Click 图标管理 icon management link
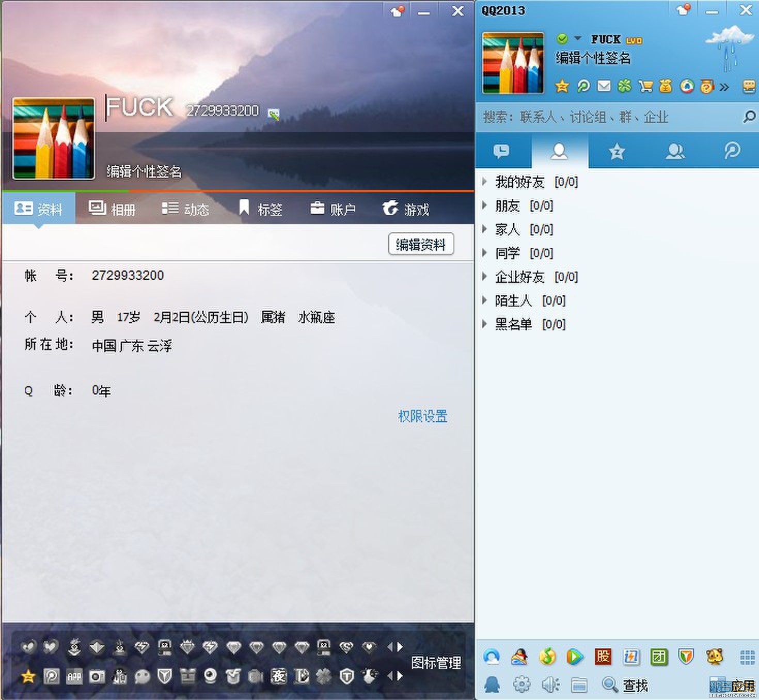 tap(436, 663)
